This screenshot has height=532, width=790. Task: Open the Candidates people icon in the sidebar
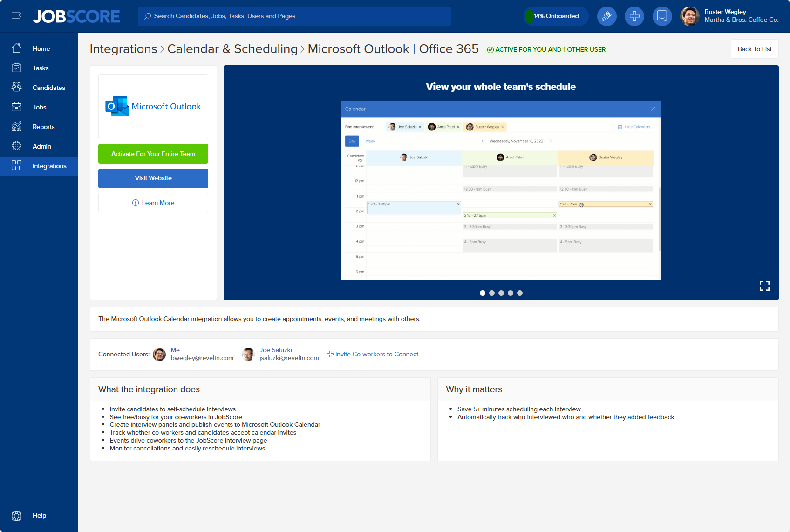[16, 88]
